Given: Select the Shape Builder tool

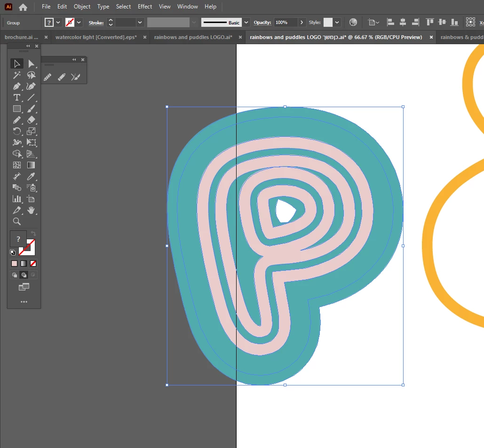Looking at the screenshot, I should click(16, 154).
